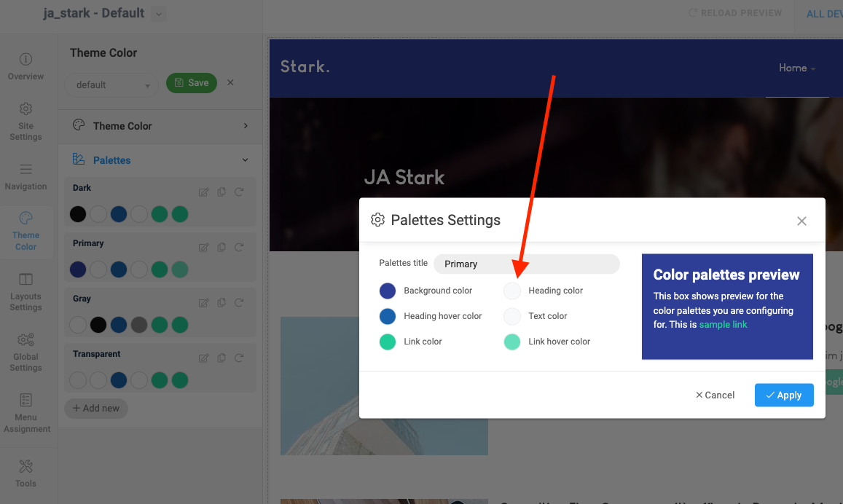Viewport: 843px width, 504px height.
Task: Click the Palettes Settings gear icon
Action: coord(377,220)
